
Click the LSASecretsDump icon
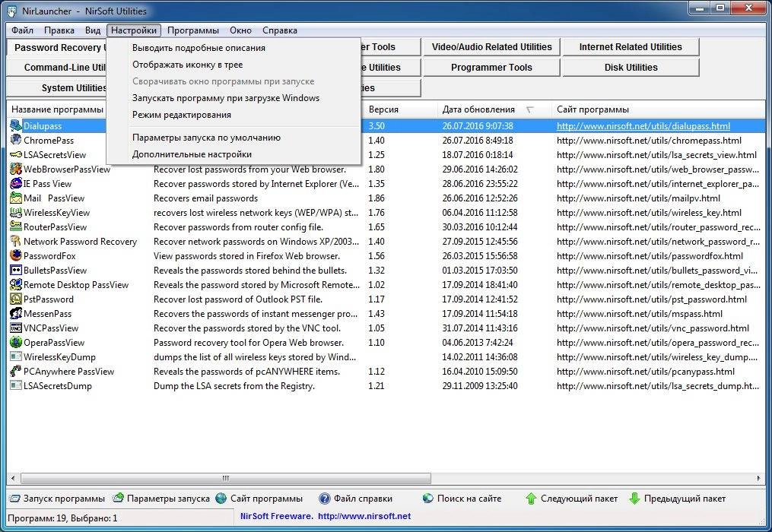point(16,386)
